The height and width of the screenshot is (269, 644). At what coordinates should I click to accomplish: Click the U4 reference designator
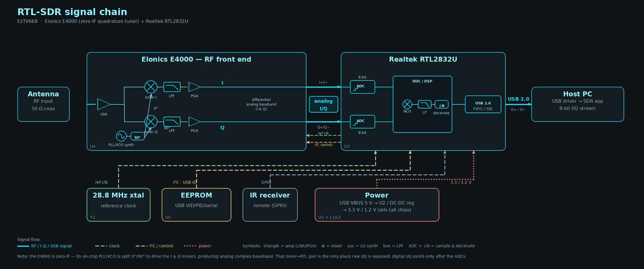point(93,146)
